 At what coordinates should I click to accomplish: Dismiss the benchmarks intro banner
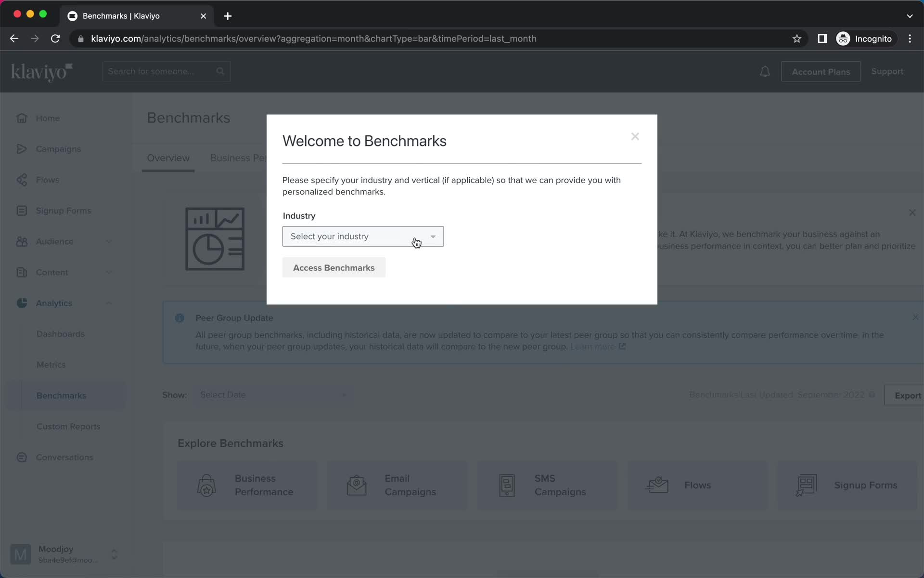pyautogui.click(x=912, y=212)
